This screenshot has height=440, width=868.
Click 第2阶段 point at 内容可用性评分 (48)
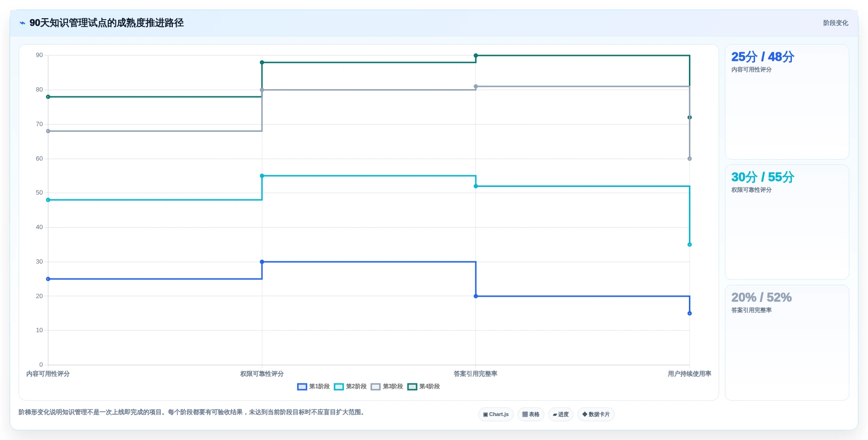[x=48, y=200]
